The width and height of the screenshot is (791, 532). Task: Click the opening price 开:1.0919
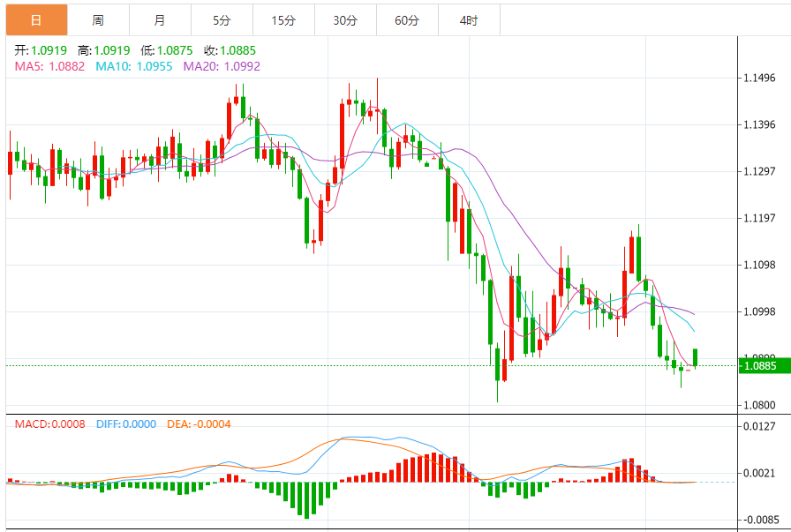click(x=41, y=50)
